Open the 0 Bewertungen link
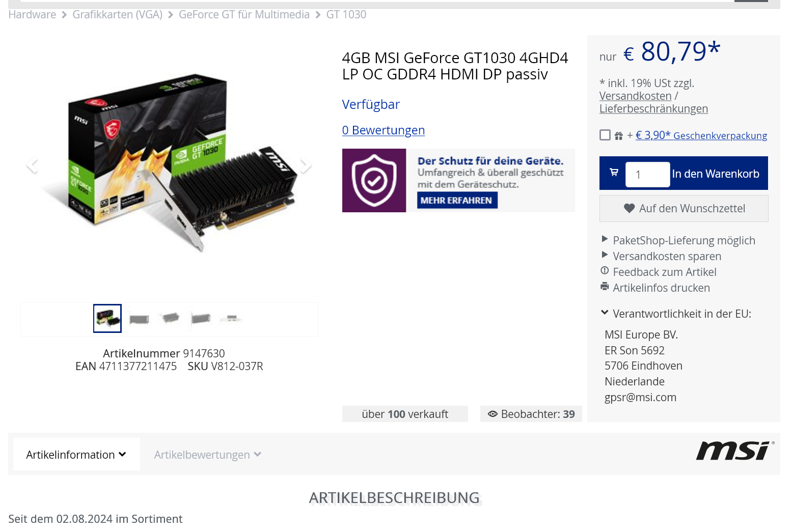This screenshot has width=792, height=532. point(384,130)
